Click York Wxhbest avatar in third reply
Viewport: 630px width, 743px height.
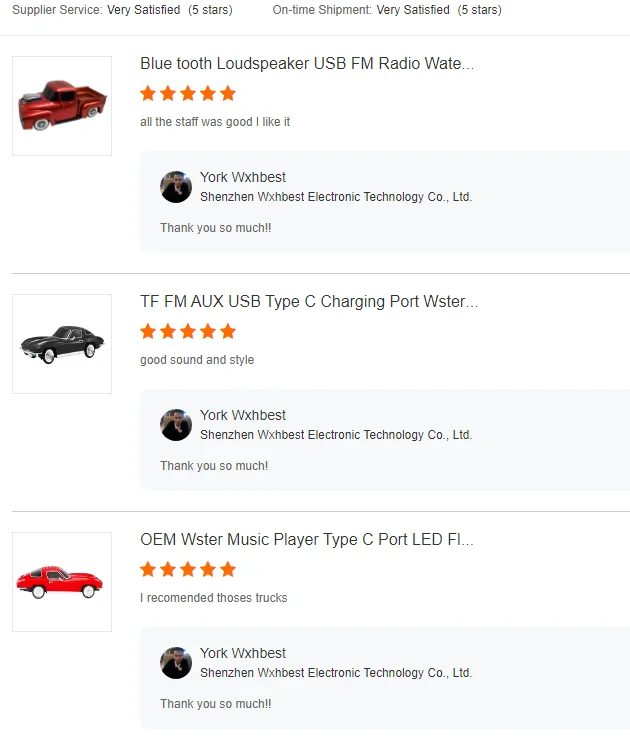[176, 662]
